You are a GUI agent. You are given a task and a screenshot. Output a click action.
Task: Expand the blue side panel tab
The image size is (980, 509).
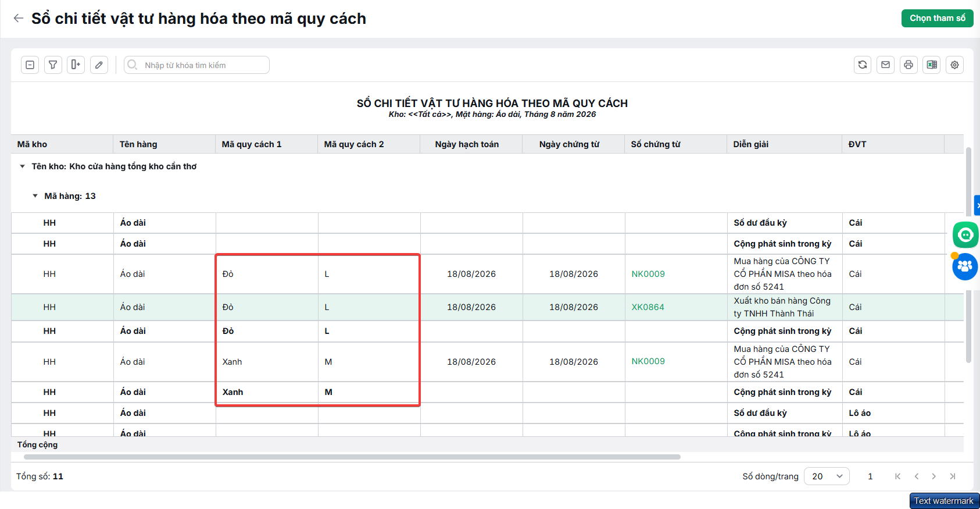977,205
